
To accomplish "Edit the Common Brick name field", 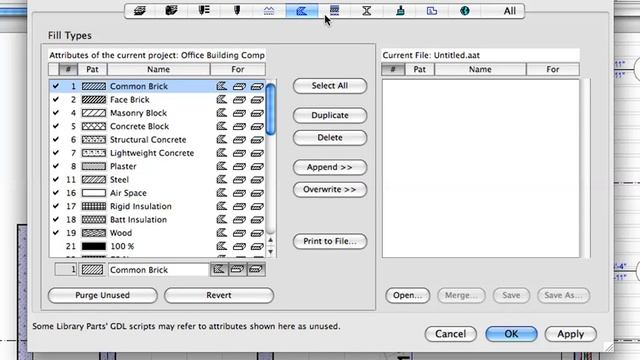I will tap(158, 269).
